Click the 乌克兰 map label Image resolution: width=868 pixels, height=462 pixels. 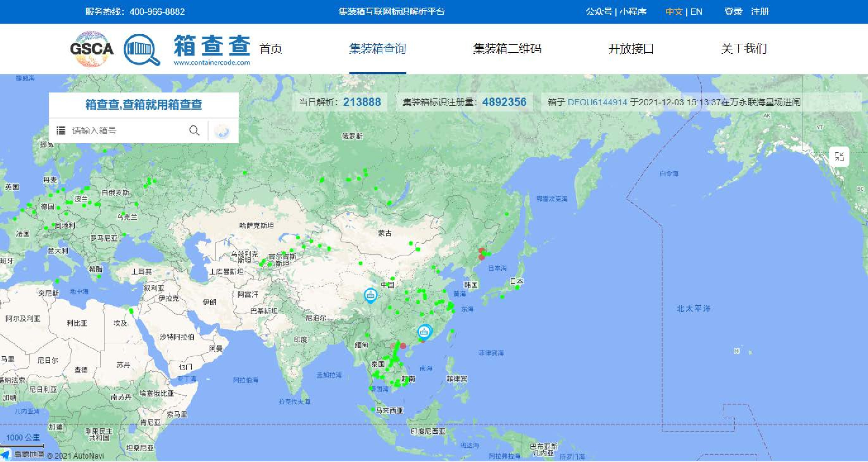127,217
